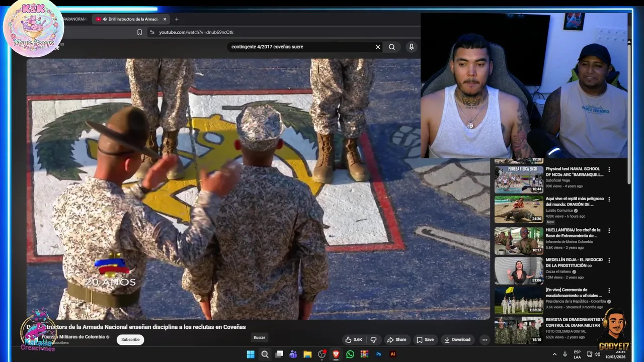Open HUELLANFIBIA los chef de la Base title
The width and height of the screenshot is (644, 362).
coord(573,233)
